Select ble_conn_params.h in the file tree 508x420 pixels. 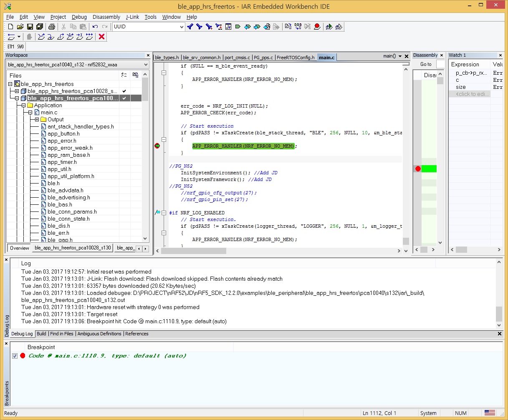72,212
